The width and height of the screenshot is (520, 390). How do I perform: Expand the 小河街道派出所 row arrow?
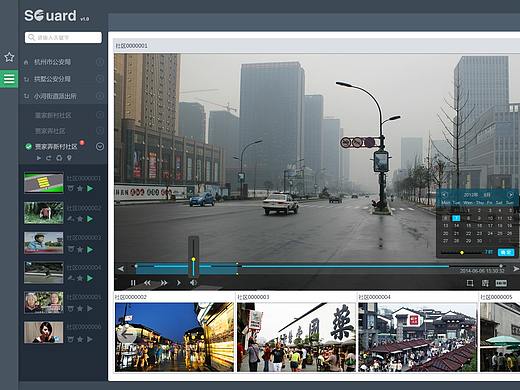(100, 96)
